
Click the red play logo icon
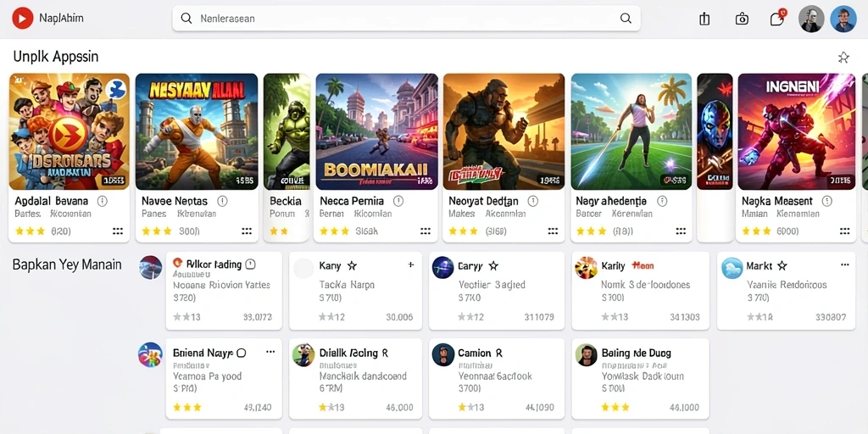[x=23, y=19]
